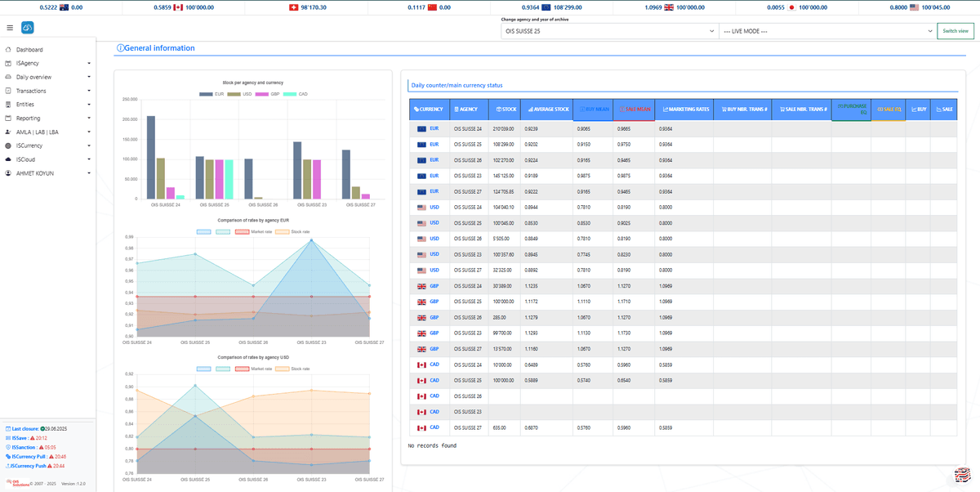Click the Last closure green status icon

(42, 428)
